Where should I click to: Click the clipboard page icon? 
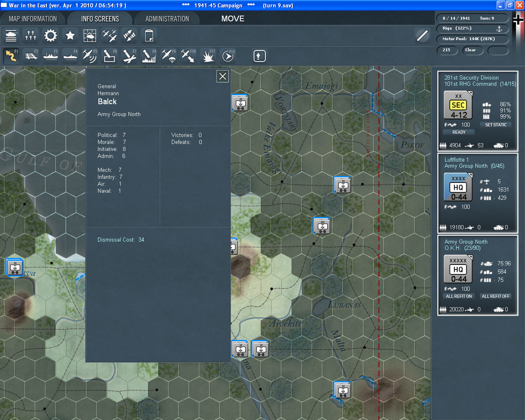(149, 36)
